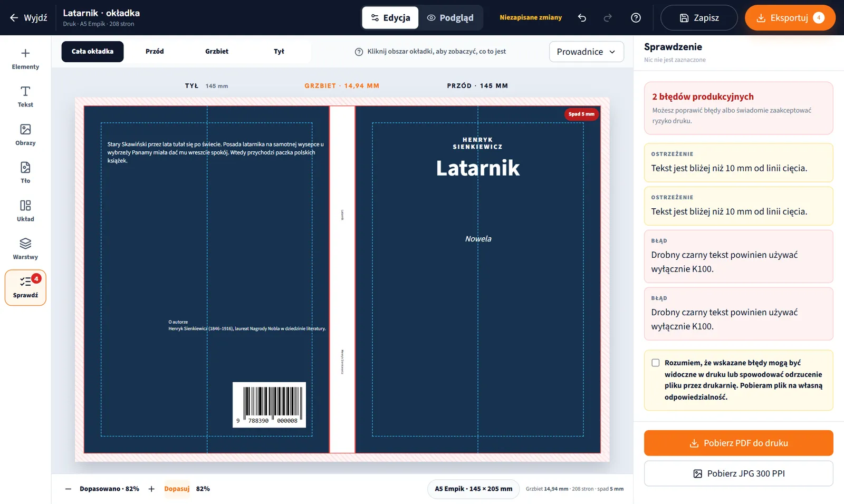Select the Tekst tool

point(25,97)
